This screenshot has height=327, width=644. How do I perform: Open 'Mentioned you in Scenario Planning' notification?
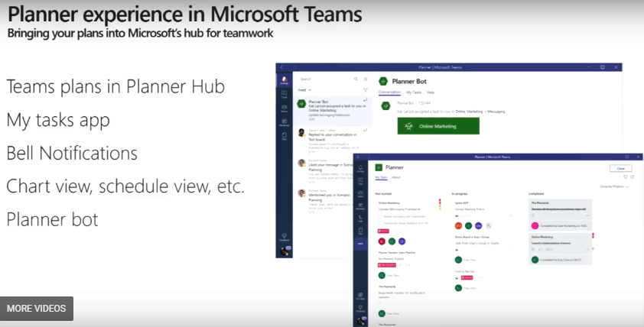click(324, 200)
